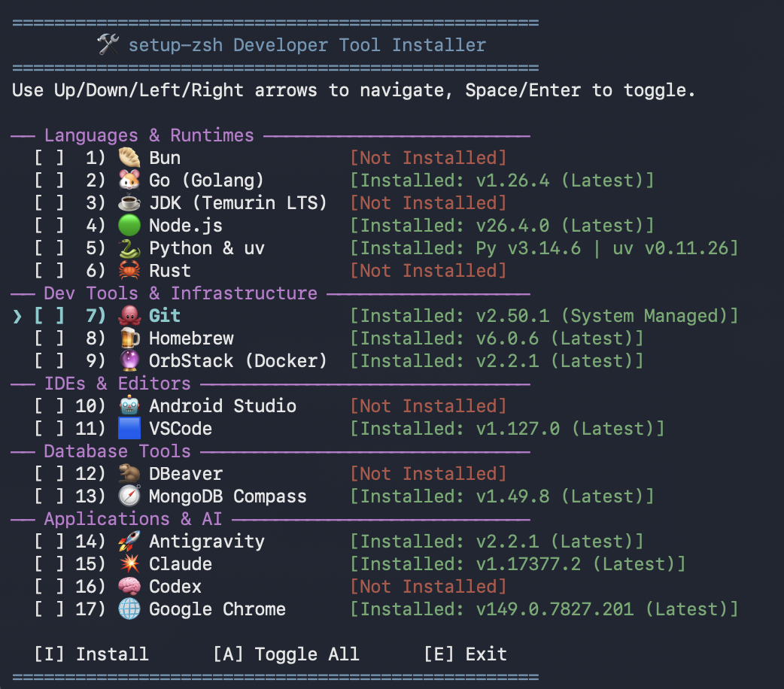Click the JDK coffee cup icon
The width and height of the screenshot is (784, 689).
[x=129, y=203]
